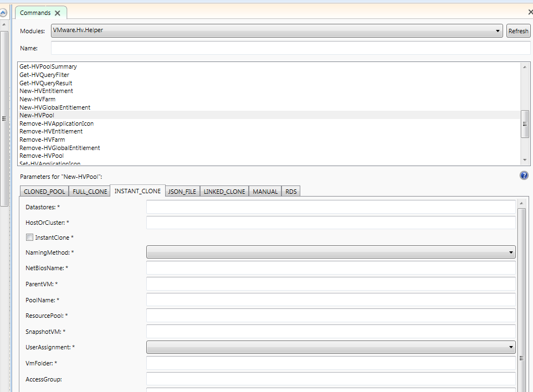Screen dimensions: 533x392
Task: Open the NamingMethod dropdown
Action: click(509, 252)
